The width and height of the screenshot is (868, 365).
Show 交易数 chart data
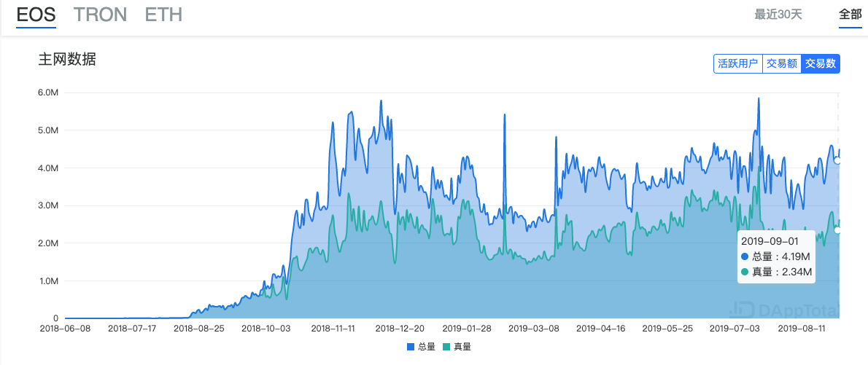[x=821, y=63]
